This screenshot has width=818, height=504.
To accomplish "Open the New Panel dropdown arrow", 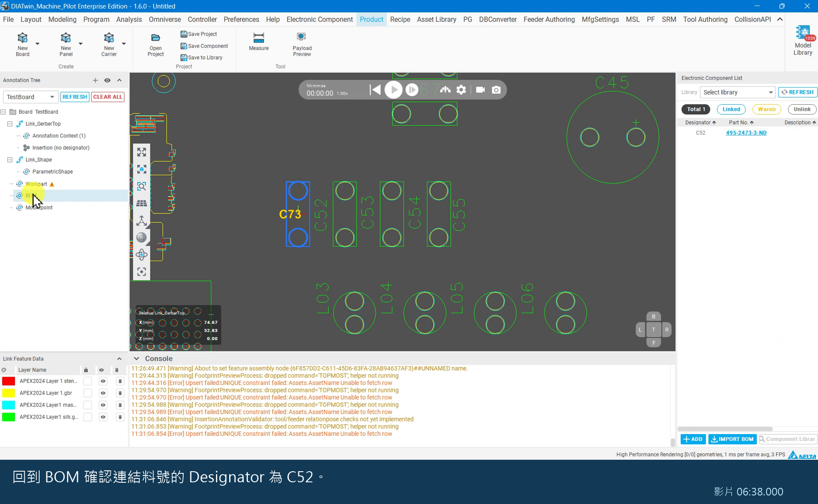I will (x=81, y=43).
